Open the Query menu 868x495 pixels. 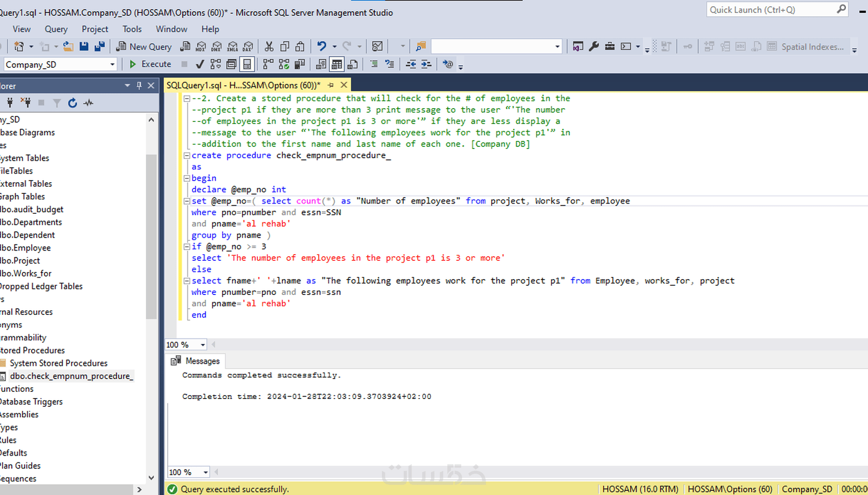coord(56,29)
